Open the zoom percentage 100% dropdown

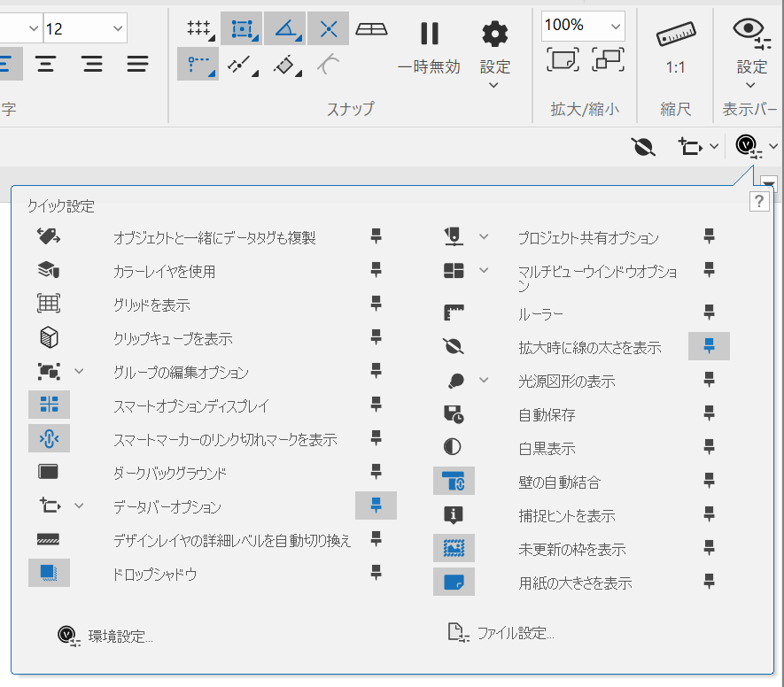[x=616, y=27]
